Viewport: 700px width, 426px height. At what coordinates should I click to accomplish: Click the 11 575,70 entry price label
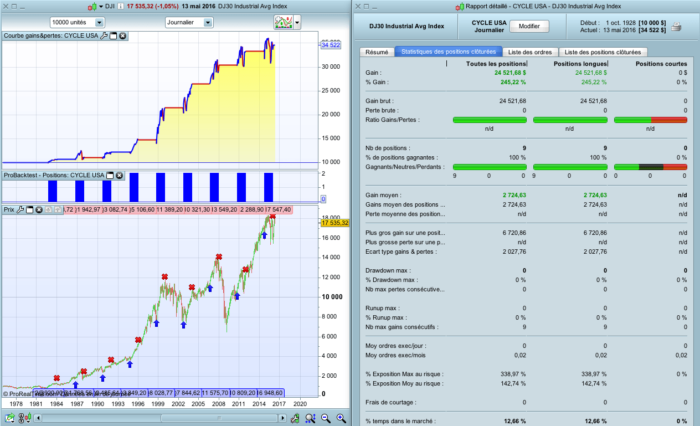(x=215, y=393)
